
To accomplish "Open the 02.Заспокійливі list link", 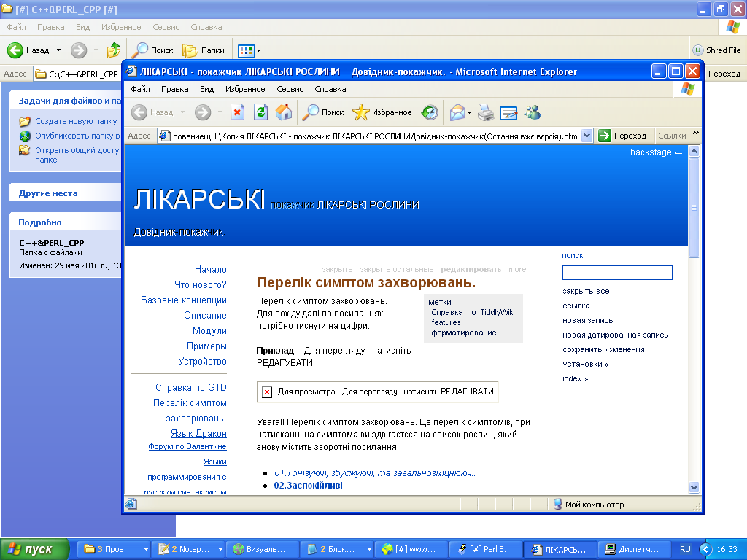I will click(308, 485).
